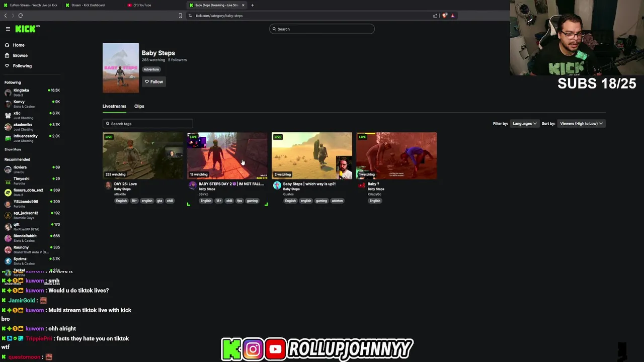Open the Brave shields icon
Screen dimensions: 644x362
click(444, 16)
